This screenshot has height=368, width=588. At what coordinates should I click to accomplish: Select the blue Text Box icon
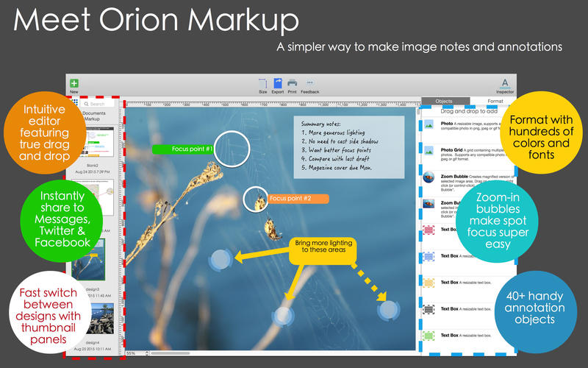coord(429,256)
